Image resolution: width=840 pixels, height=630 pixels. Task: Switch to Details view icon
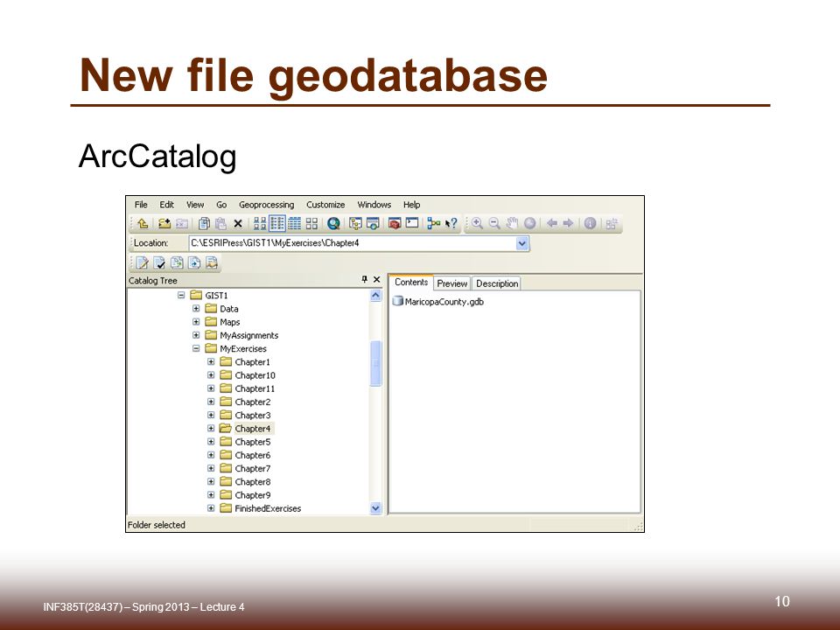pyautogui.click(x=295, y=223)
